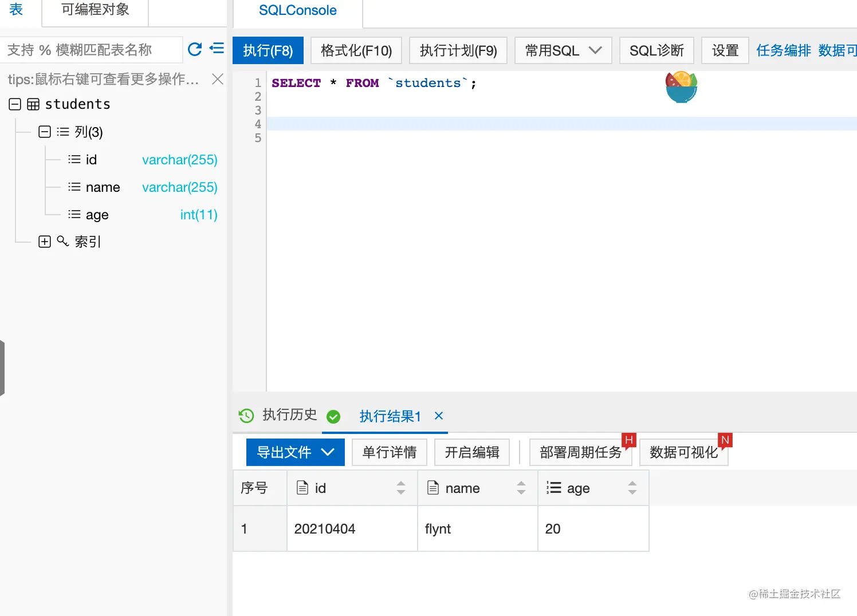Click the fruit bowl icon in editor
857x616 pixels.
tap(681, 87)
